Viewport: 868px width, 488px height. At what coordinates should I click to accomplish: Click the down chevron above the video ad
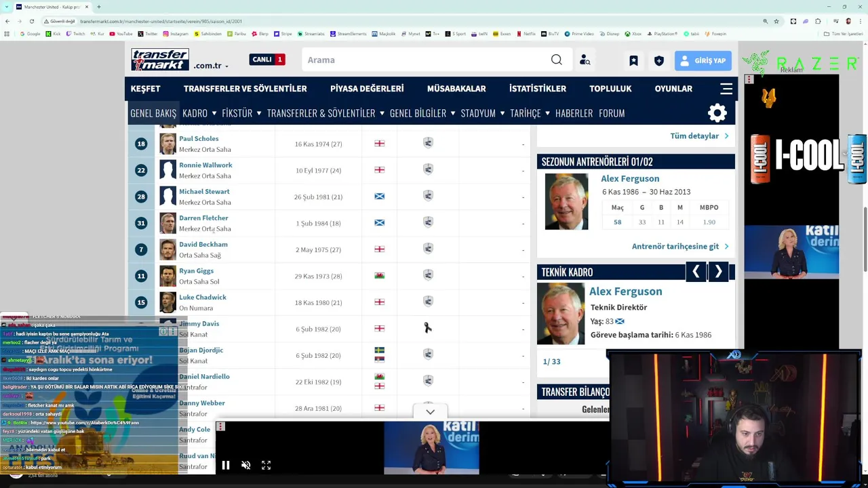click(x=430, y=411)
